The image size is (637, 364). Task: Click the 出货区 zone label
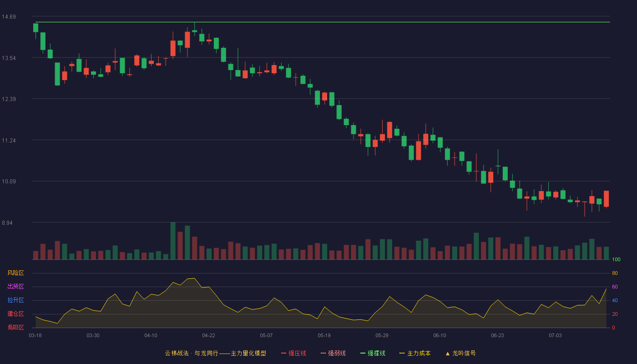pyautogui.click(x=15, y=287)
